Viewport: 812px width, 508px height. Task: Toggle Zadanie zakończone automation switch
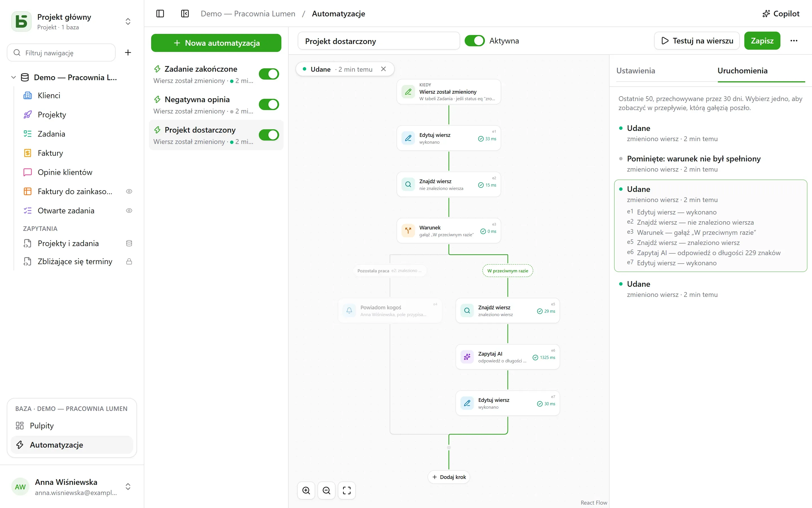[x=269, y=74]
